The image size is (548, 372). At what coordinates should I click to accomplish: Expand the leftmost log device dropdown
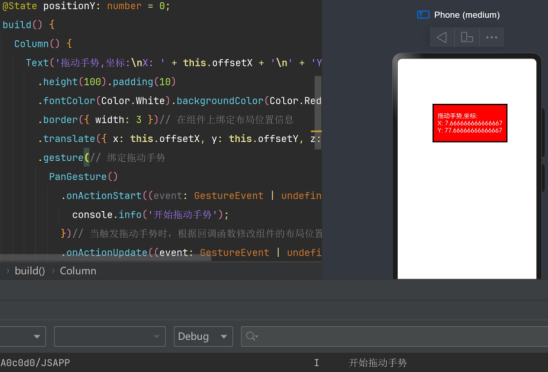click(22, 336)
